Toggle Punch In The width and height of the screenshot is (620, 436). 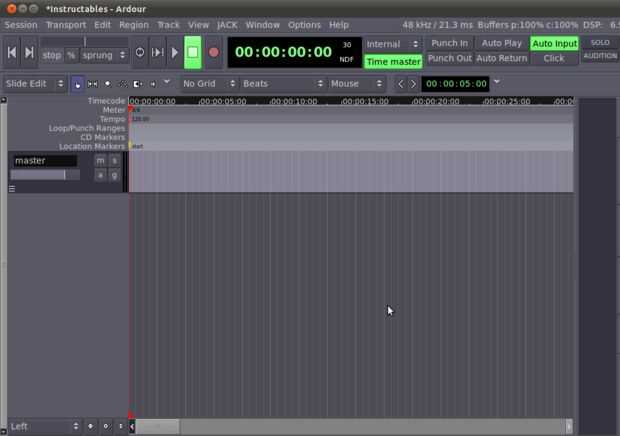click(450, 43)
